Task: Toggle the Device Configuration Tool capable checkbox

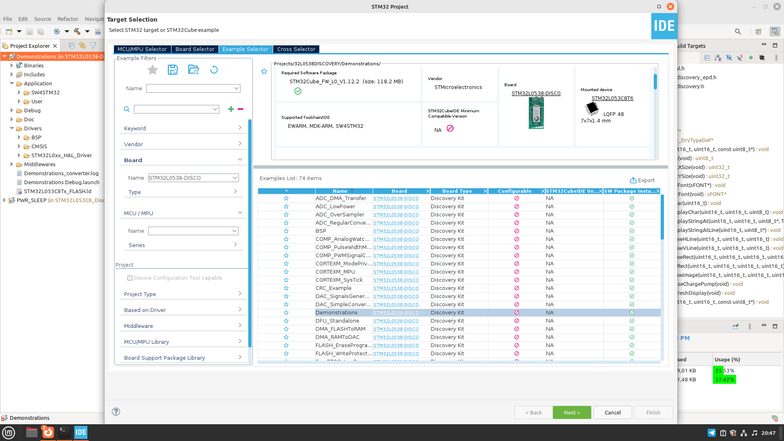Action: point(130,277)
